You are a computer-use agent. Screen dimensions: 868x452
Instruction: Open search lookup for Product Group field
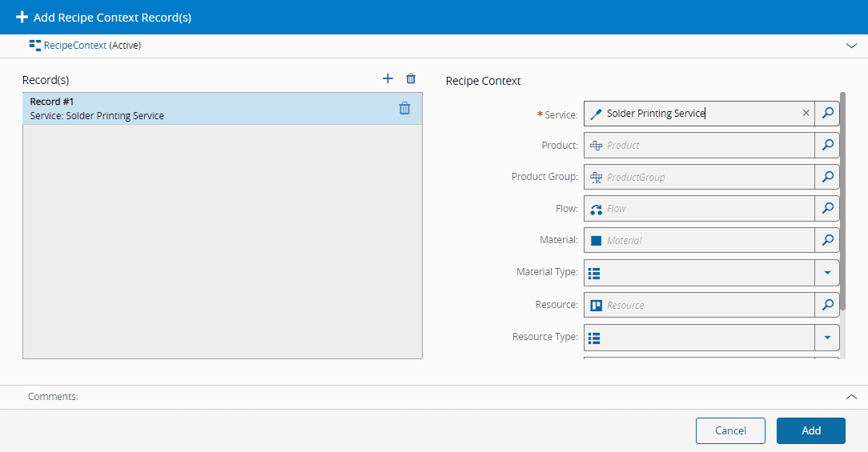827,177
